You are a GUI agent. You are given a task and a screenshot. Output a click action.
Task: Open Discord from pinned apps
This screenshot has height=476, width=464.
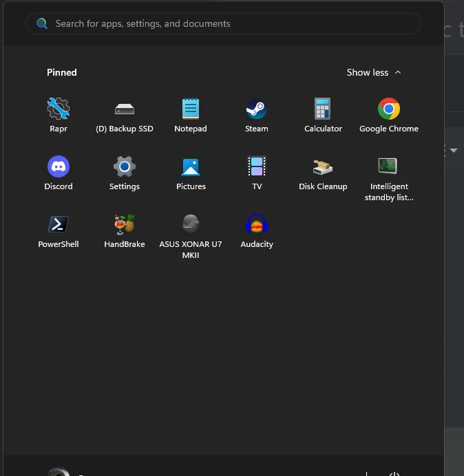click(59, 173)
